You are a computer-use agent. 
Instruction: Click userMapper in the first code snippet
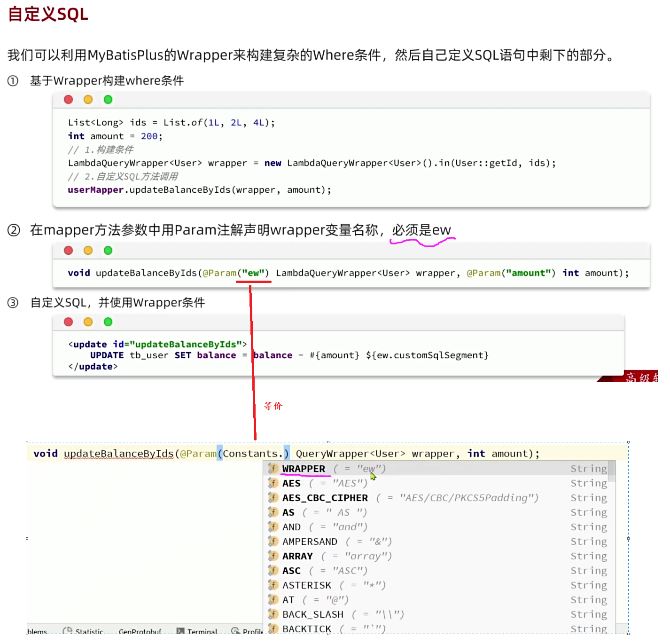click(x=95, y=190)
